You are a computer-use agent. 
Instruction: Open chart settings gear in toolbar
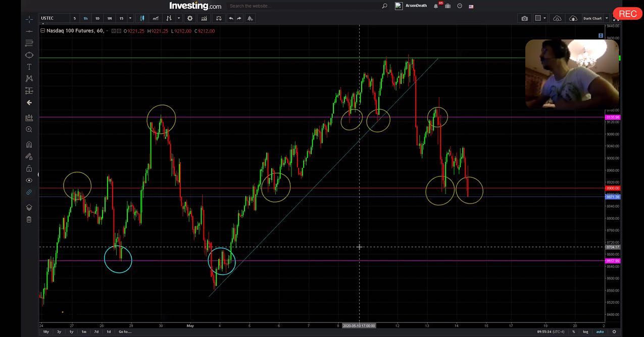(x=190, y=18)
